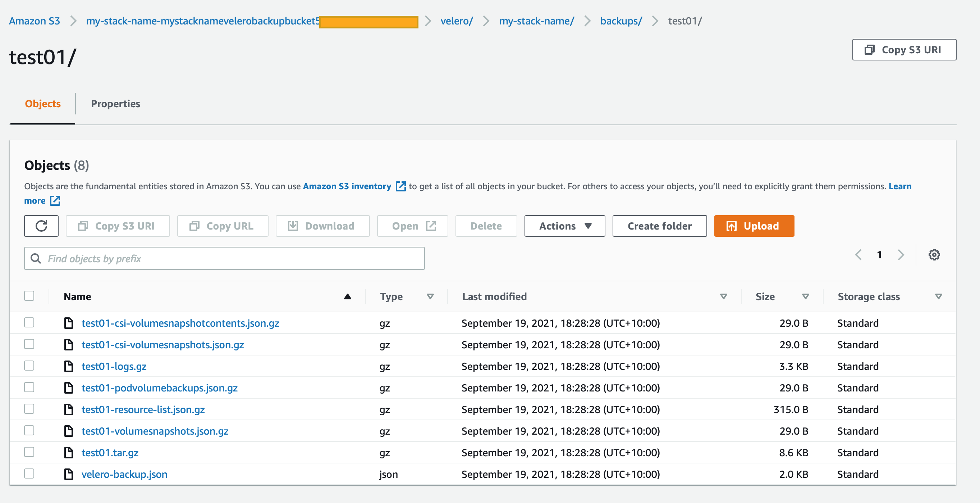The image size is (980, 503).
Task: Click the refresh objects icon button
Action: [41, 226]
